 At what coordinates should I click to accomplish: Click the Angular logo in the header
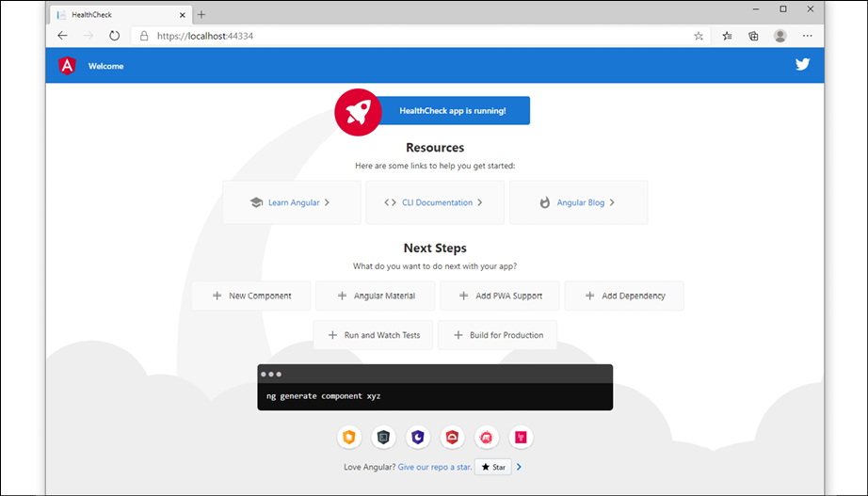click(67, 66)
